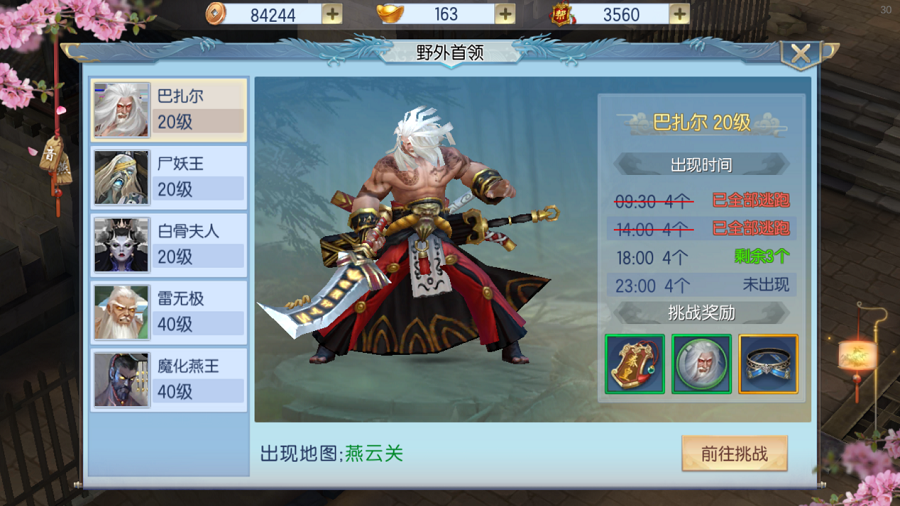The image size is (900, 506).
Task: Select the 23:00 未出现 spawn row
Action: click(x=701, y=285)
